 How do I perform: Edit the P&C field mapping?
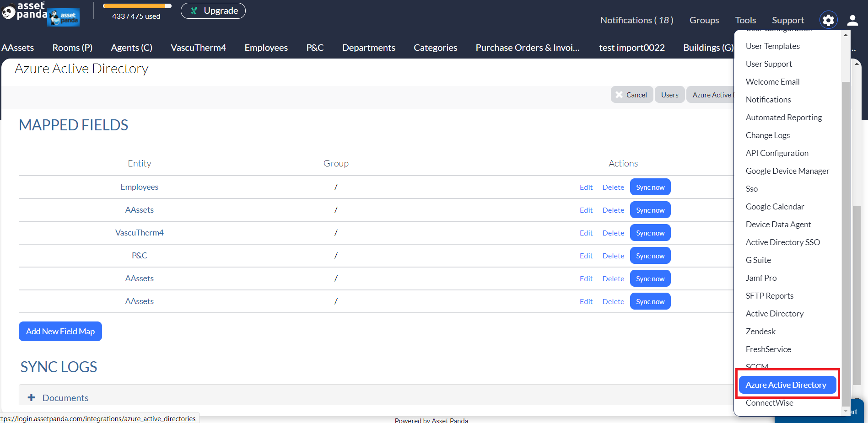(586, 256)
